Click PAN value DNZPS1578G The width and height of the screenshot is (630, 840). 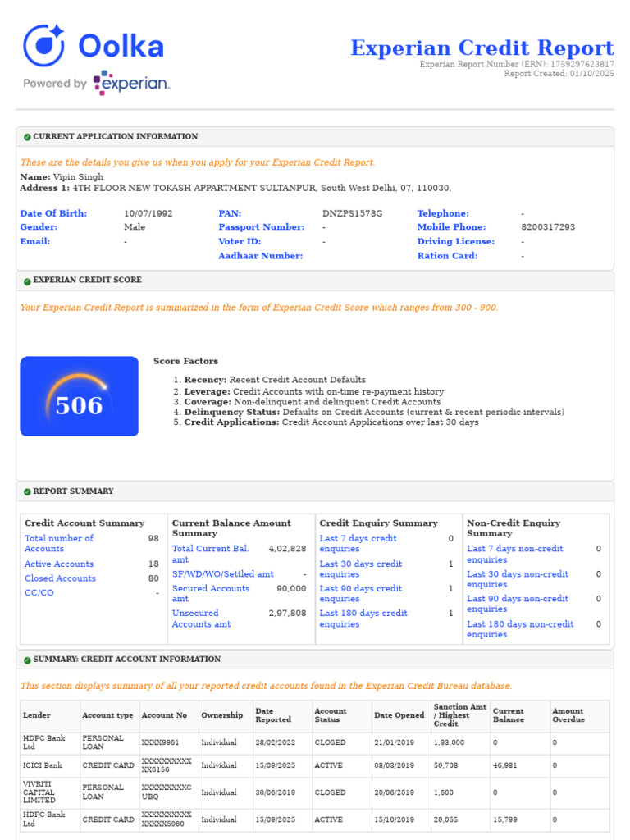353,213
